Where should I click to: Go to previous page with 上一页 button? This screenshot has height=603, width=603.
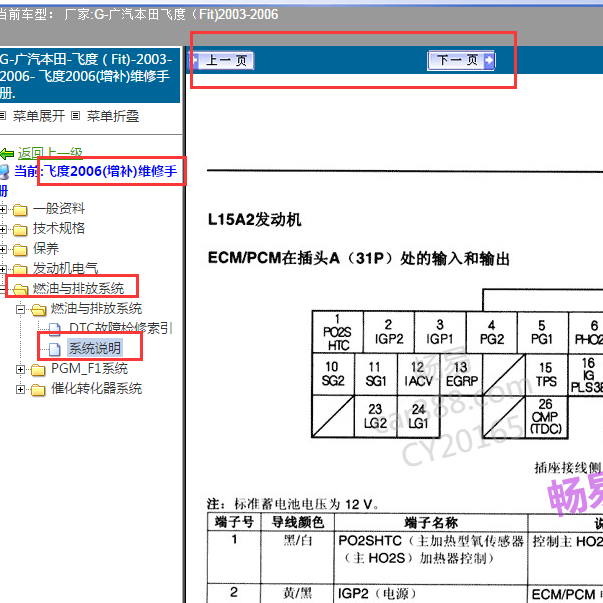(x=221, y=60)
